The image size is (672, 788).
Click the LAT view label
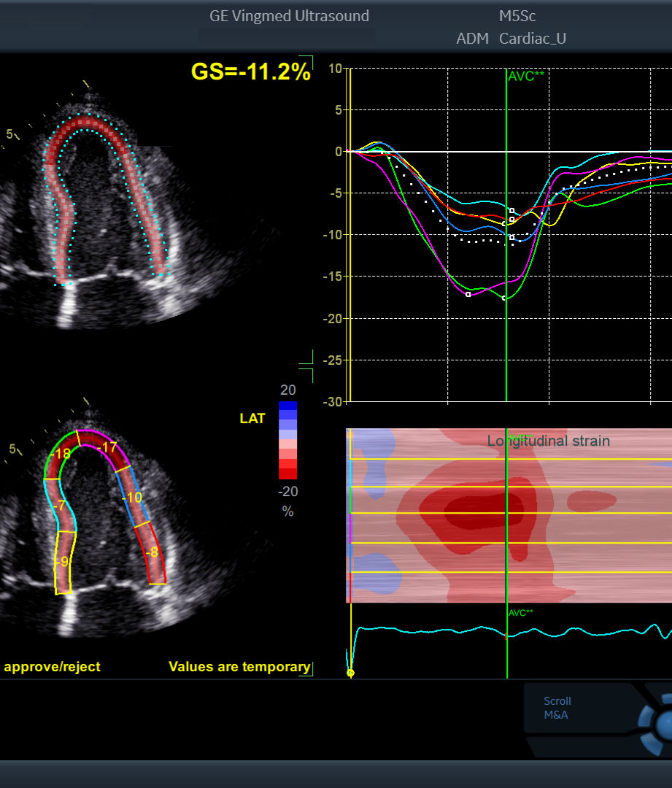pos(252,418)
